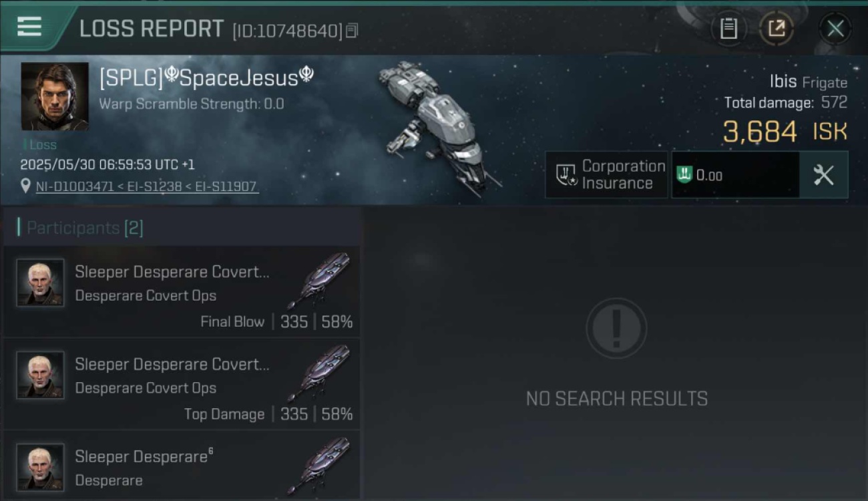The width and height of the screenshot is (868, 501).
Task: Click the share export icon
Action: pos(777,29)
